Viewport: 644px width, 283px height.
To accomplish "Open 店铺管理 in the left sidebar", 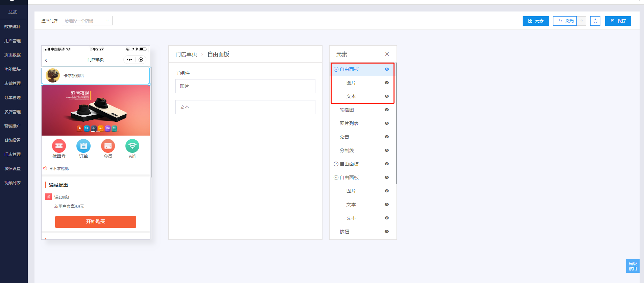I will point(13,84).
